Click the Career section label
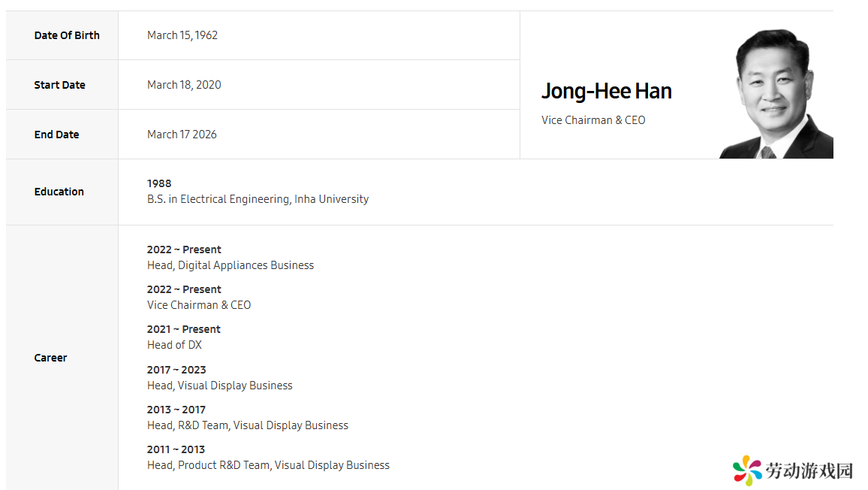The width and height of the screenshot is (868, 490). (x=50, y=358)
